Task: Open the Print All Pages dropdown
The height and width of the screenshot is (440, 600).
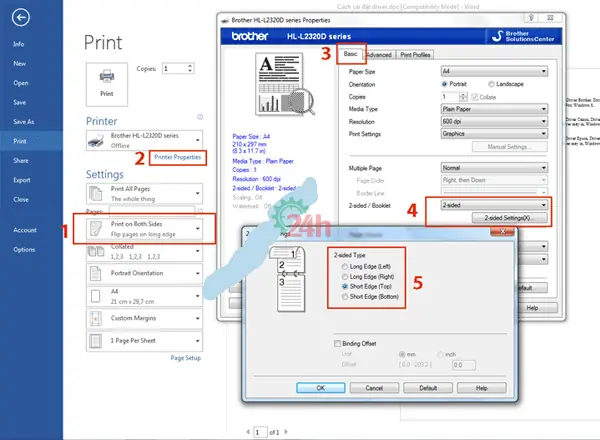Action: coord(144,194)
